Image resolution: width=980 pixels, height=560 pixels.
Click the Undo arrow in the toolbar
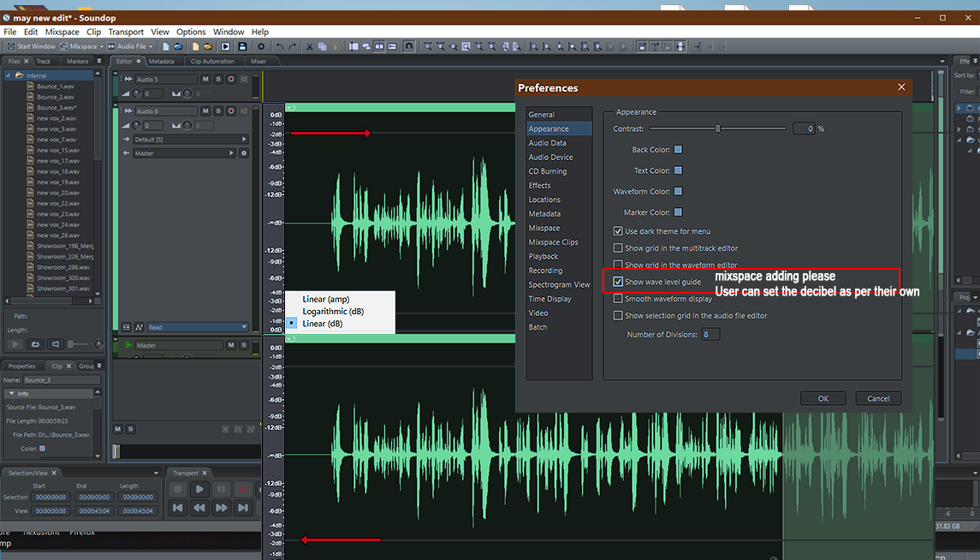280,46
